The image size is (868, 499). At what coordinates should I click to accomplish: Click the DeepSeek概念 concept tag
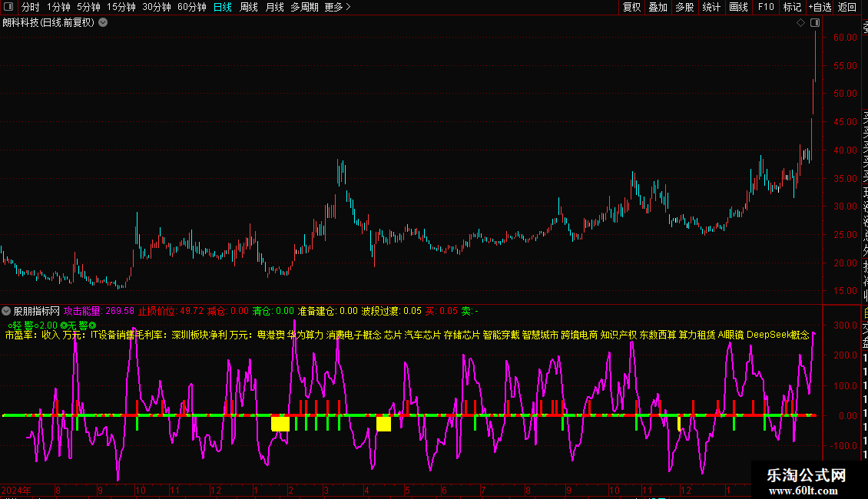pyautogui.click(x=778, y=335)
